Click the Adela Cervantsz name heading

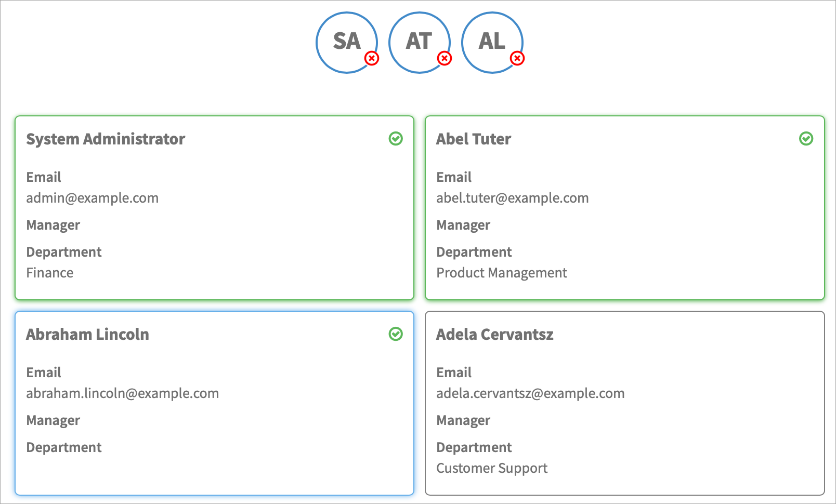(x=494, y=335)
